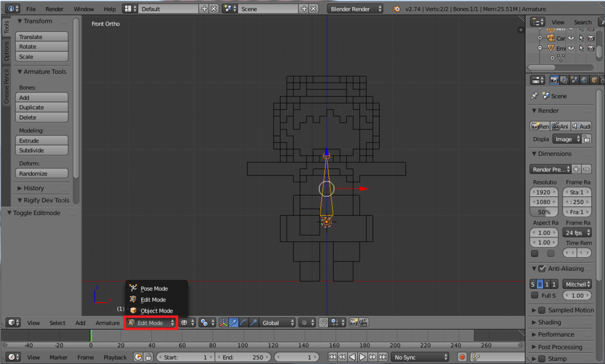605x364 pixels.
Task: Select the scale manipulator icon
Action: [x=253, y=323]
